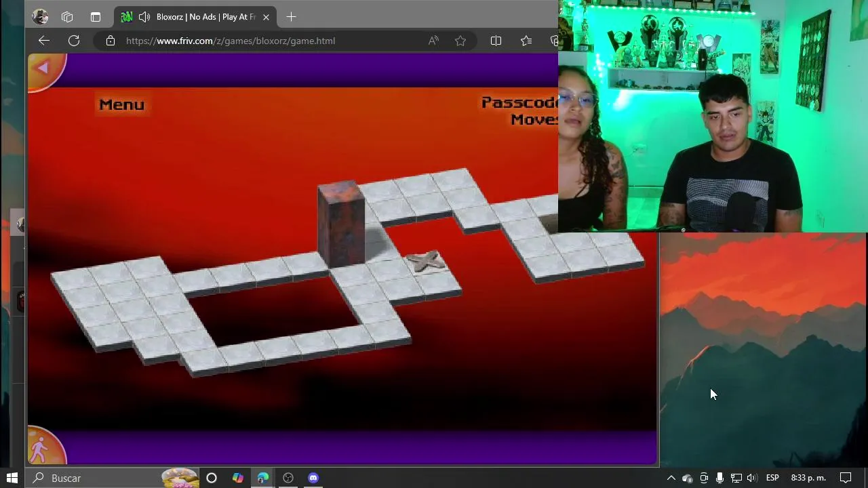
Task: Open the network tray icon
Action: pyautogui.click(x=736, y=478)
